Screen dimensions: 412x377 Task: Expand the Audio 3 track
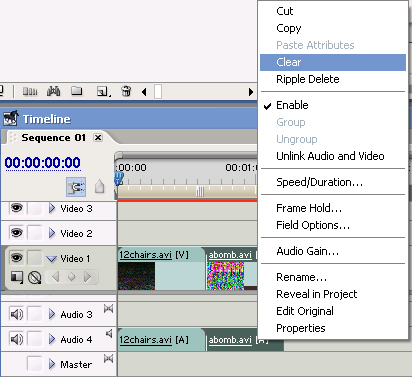point(52,314)
